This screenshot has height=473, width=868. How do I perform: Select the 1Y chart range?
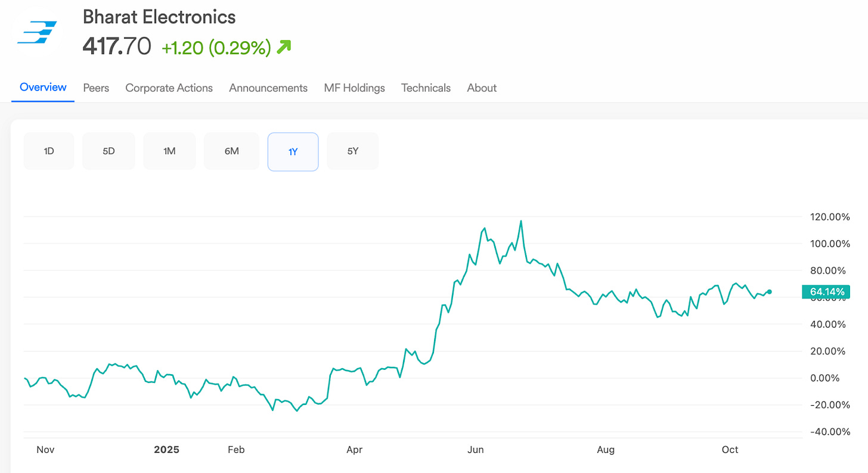click(x=293, y=151)
